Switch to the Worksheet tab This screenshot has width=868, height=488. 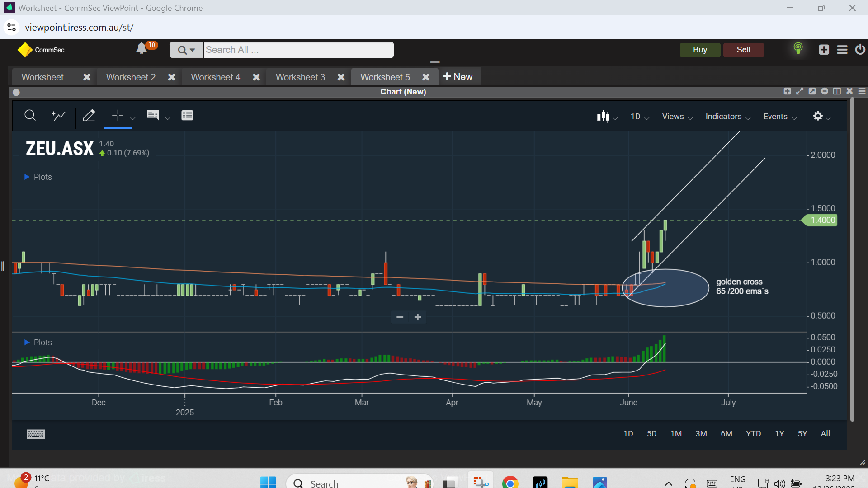tap(42, 77)
